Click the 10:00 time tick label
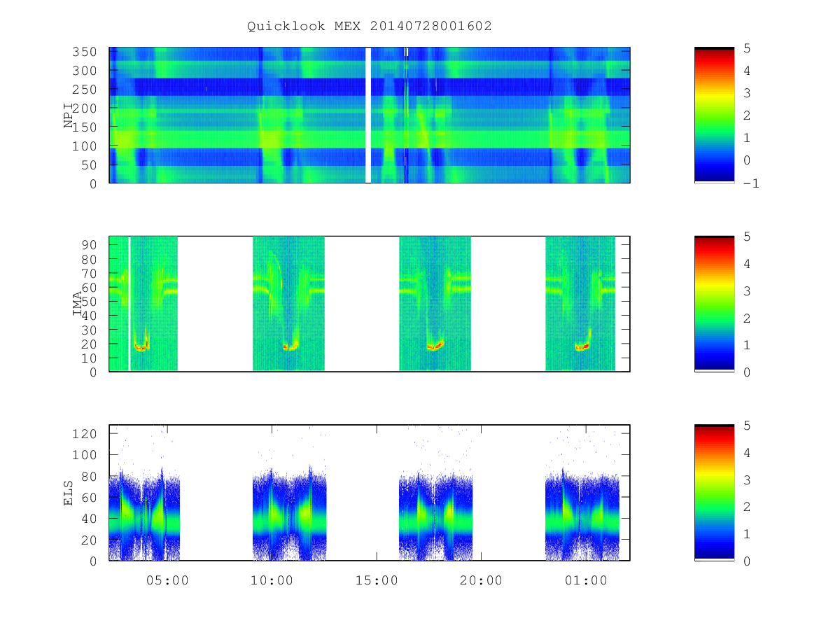Screen dimensions: 840x630 (x=272, y=580)
